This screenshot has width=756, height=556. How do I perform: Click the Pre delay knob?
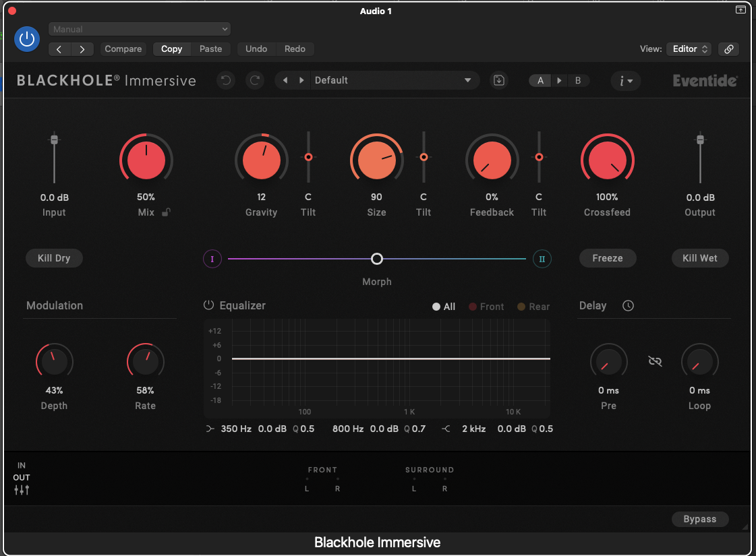[x=609, y=362]
